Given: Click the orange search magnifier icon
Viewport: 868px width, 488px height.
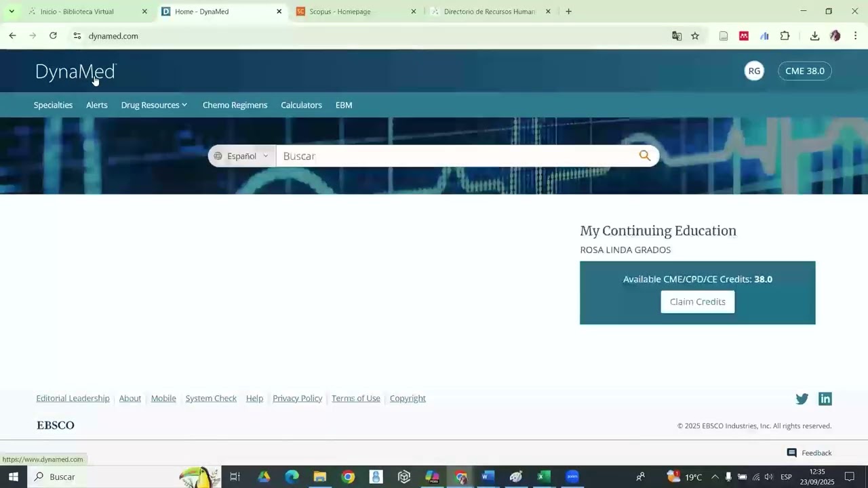Looking at the screenshot, I should click(x=644, y=156).
